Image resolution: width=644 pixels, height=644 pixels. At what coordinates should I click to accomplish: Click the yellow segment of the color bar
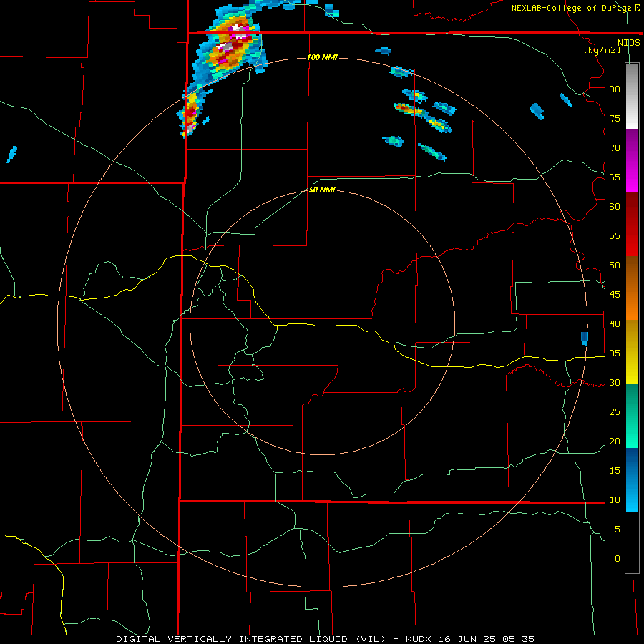(x=632, y=352)
